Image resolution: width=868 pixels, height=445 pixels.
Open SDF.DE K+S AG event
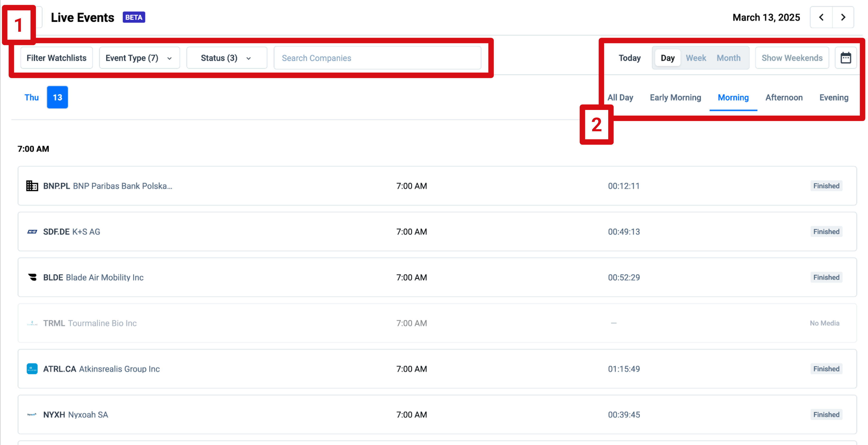coord(437,232)
